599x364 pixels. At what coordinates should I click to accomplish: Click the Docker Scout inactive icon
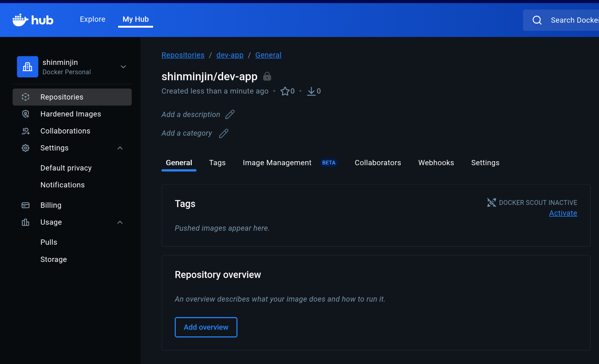[491, 202]
